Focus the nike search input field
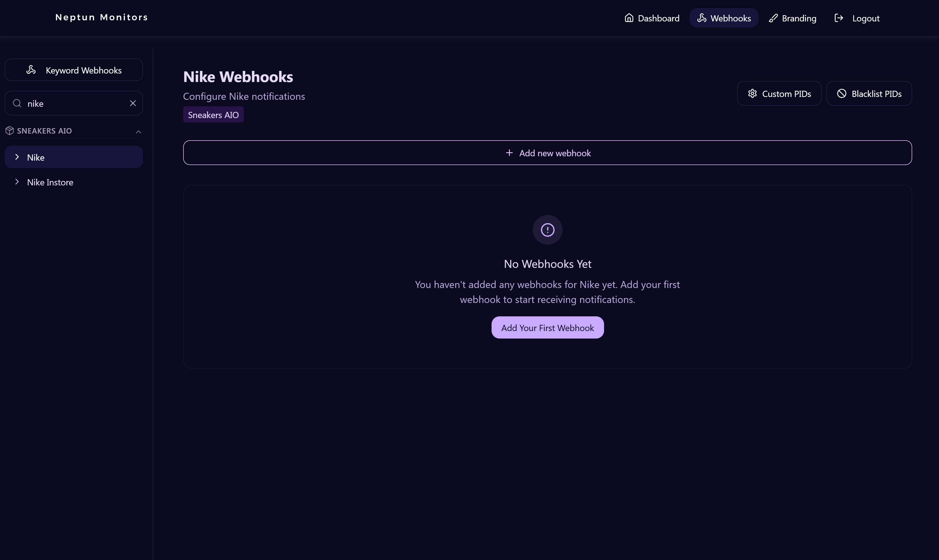This screenshot has width=939, height=560. pos(76,103)
